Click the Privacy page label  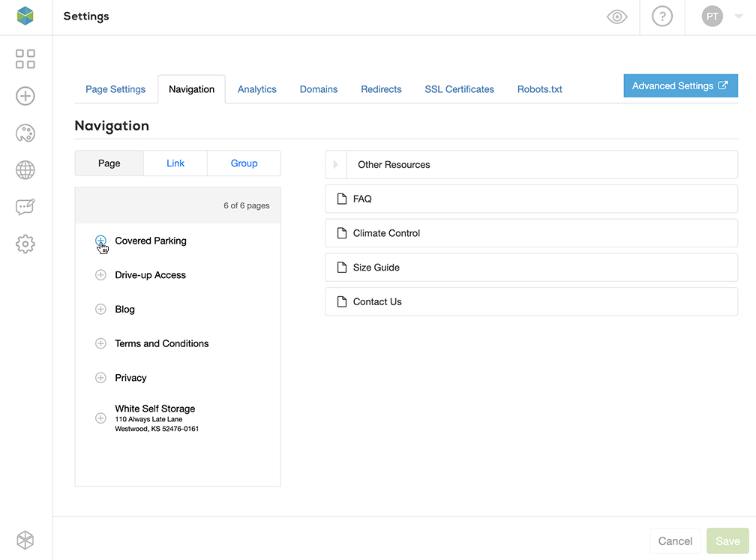(130, 377)
